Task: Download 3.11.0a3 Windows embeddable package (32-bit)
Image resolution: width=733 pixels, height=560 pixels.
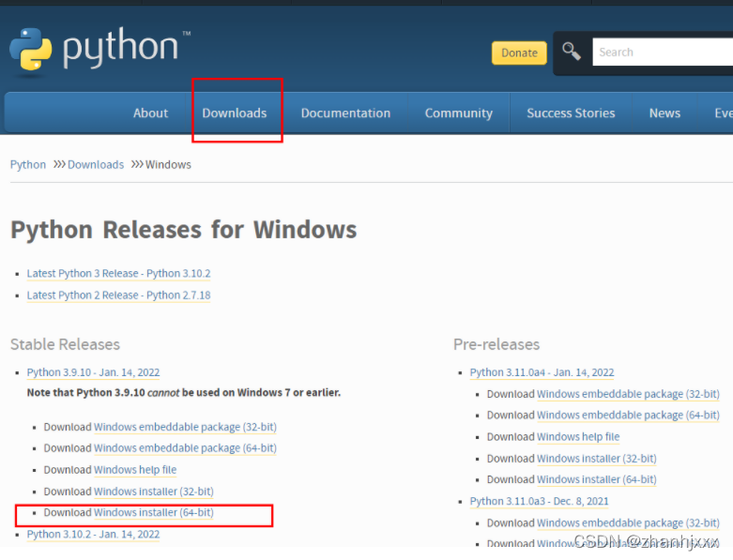Action: click(x=628, y=523)
